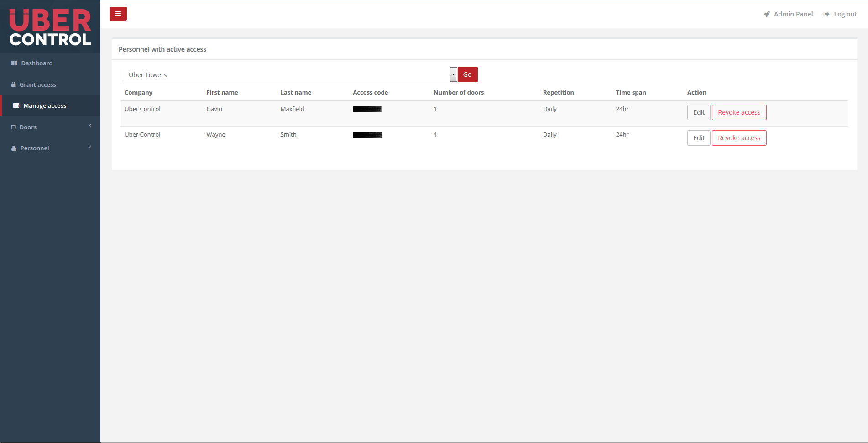Expand the Personnel submenu chevron
The height and width of the screenshot is (443, 868).
90,147
